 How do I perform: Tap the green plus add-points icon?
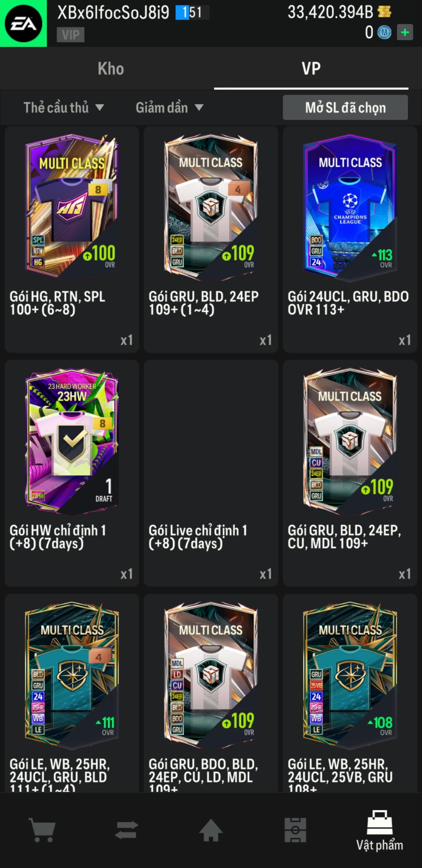click(x=405, y=32)
